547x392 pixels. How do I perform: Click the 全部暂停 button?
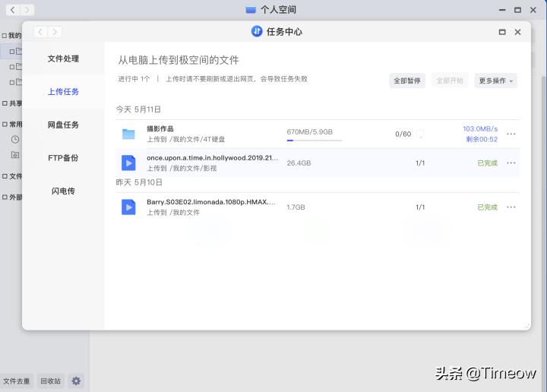point(407,81)
